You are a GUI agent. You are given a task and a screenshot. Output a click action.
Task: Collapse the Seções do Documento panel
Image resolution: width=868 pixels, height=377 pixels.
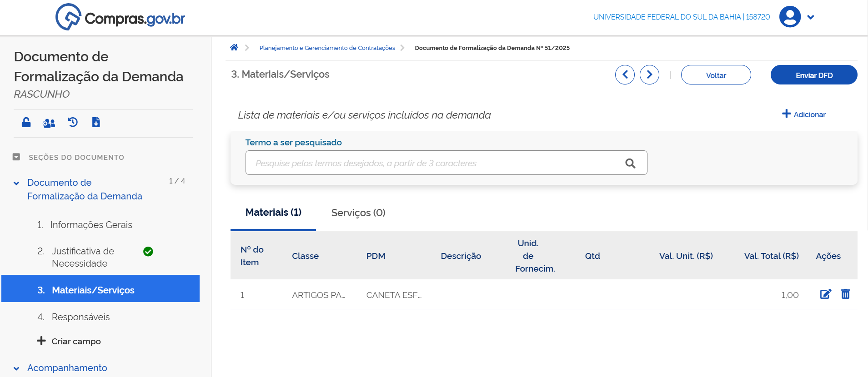pyautogui.click(x=16, y=157)
